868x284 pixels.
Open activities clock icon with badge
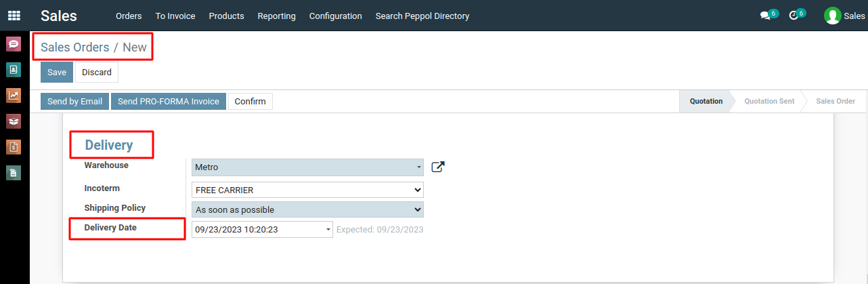click(x=797, y=15)
